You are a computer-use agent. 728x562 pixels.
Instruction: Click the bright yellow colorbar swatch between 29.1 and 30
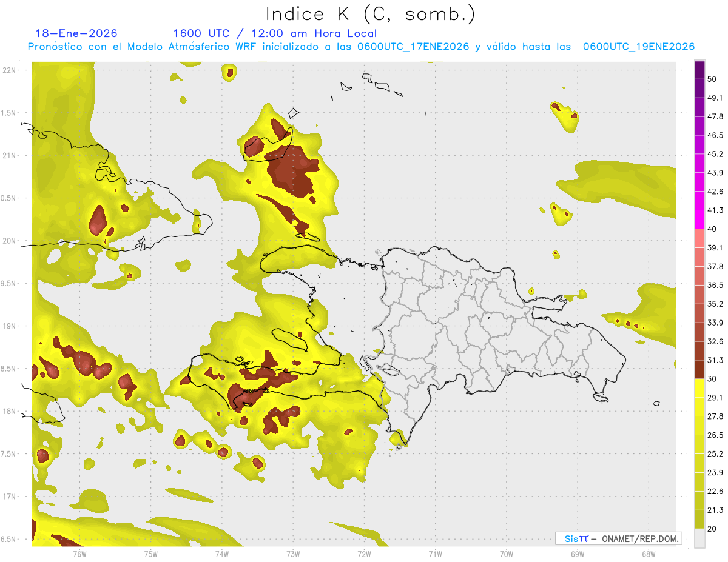(699, 388)
